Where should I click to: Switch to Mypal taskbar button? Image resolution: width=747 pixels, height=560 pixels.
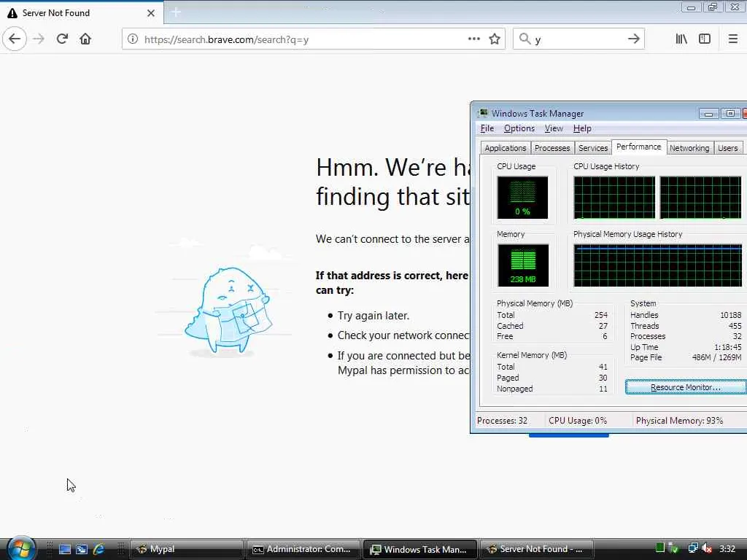click(x=187, y=549)
